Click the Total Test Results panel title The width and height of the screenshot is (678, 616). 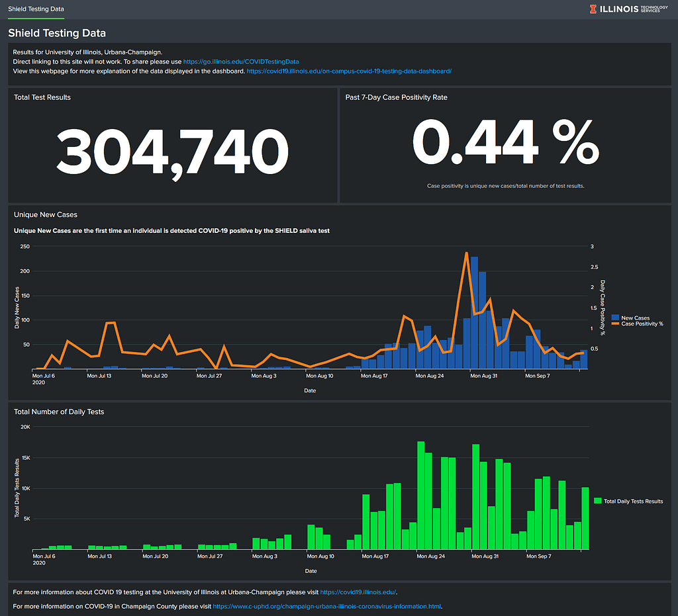click(42, 98)
